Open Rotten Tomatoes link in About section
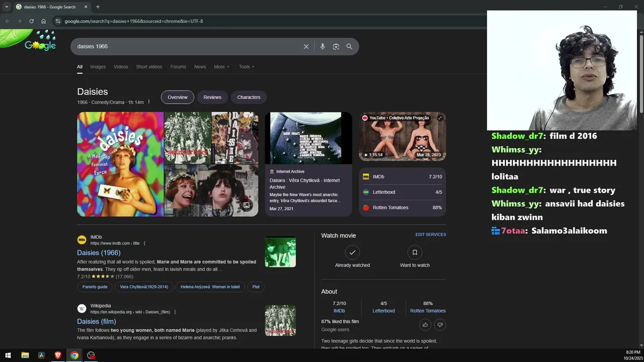 coord(428,311)
